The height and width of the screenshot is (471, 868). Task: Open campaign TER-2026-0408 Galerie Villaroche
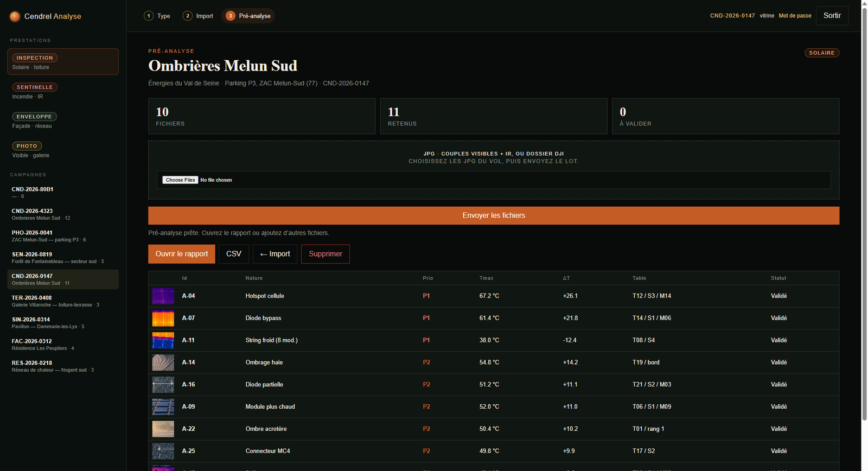(x=63, y=301)
